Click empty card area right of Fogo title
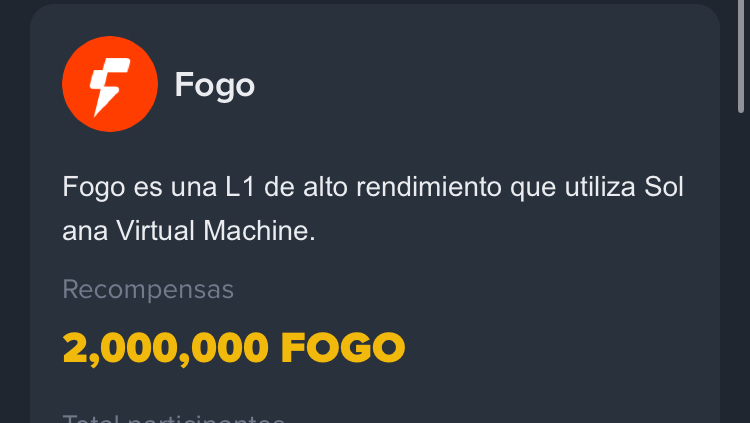This screenshot has width=750, height=423. [x=478, y=85]
